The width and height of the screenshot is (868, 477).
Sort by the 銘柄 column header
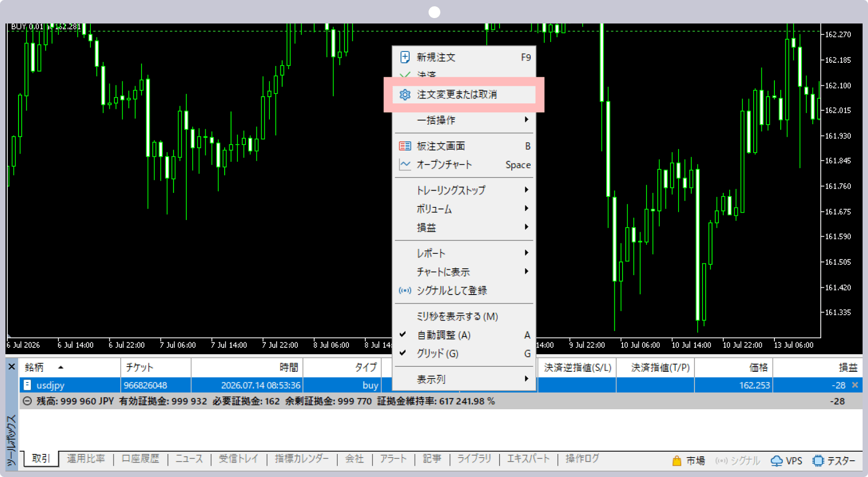[x=70, y=367]
